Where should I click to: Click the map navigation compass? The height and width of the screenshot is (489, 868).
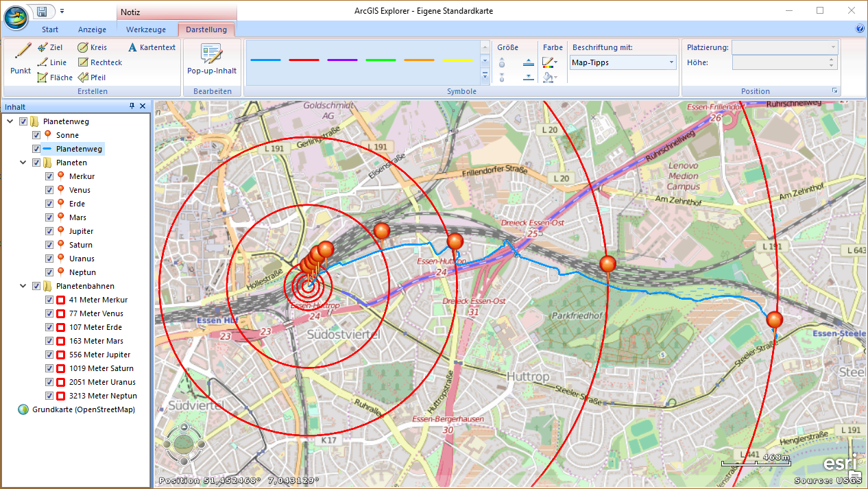183,444
